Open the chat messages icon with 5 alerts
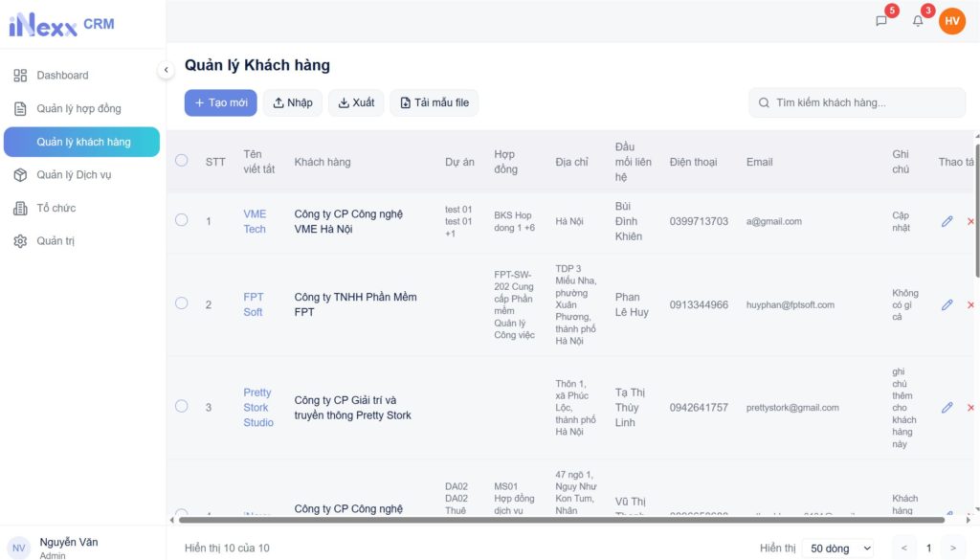 click(880, 19)
